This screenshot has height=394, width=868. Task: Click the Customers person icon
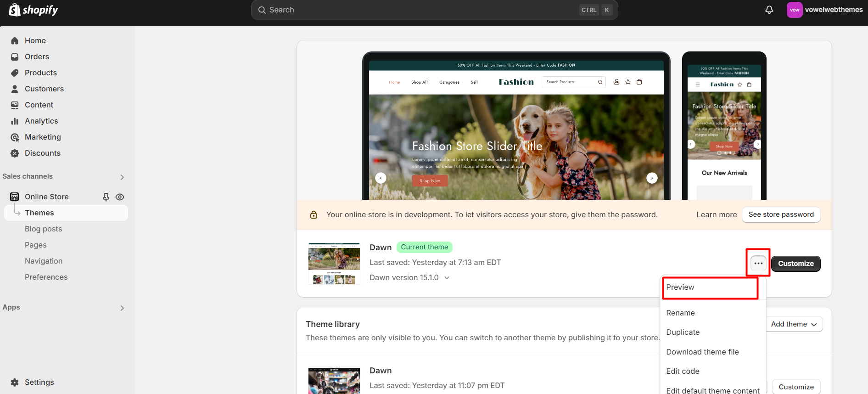[x=15, y=89]
